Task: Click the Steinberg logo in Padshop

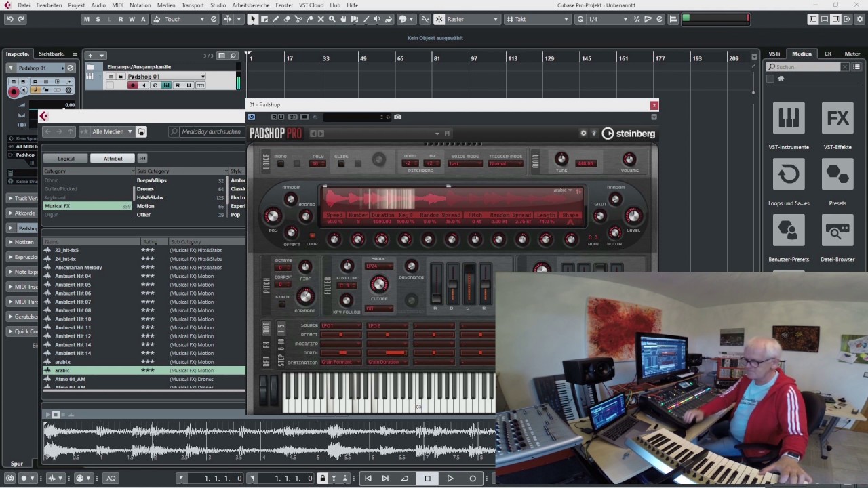Action: [x=629, y=134]
